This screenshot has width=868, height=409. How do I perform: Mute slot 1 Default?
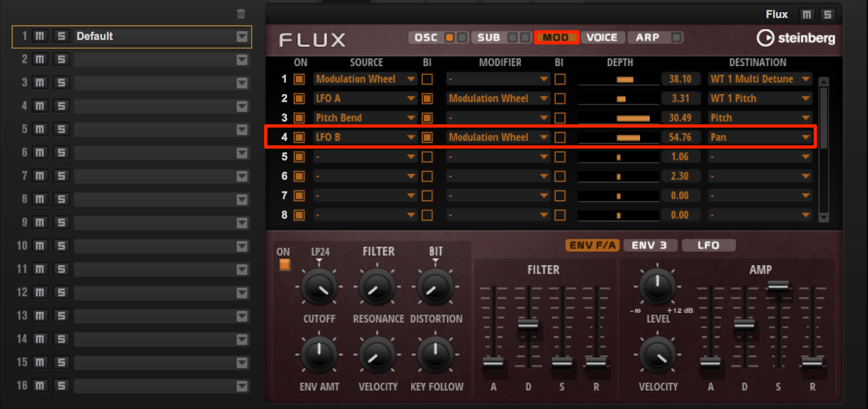(40, 36)
